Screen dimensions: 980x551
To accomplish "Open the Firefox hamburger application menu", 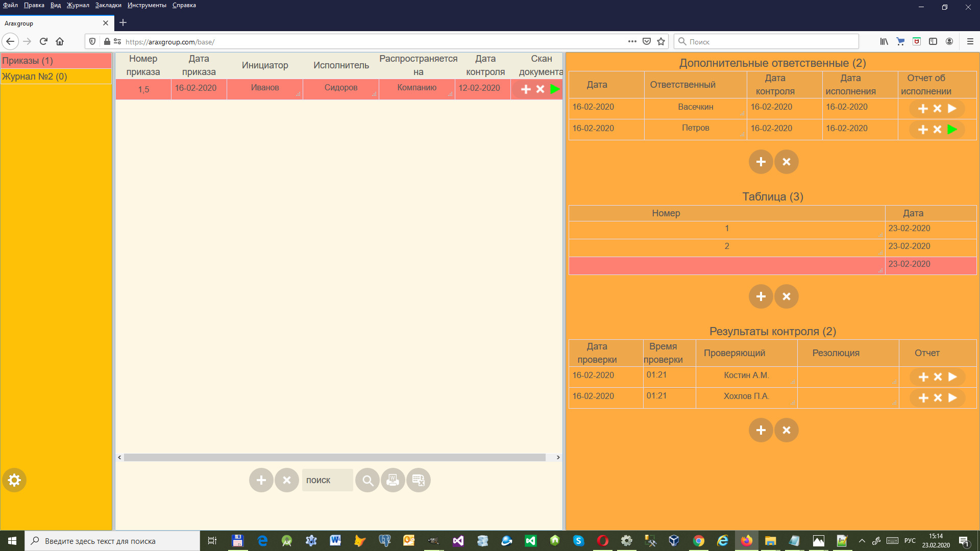I will (970, 41).
